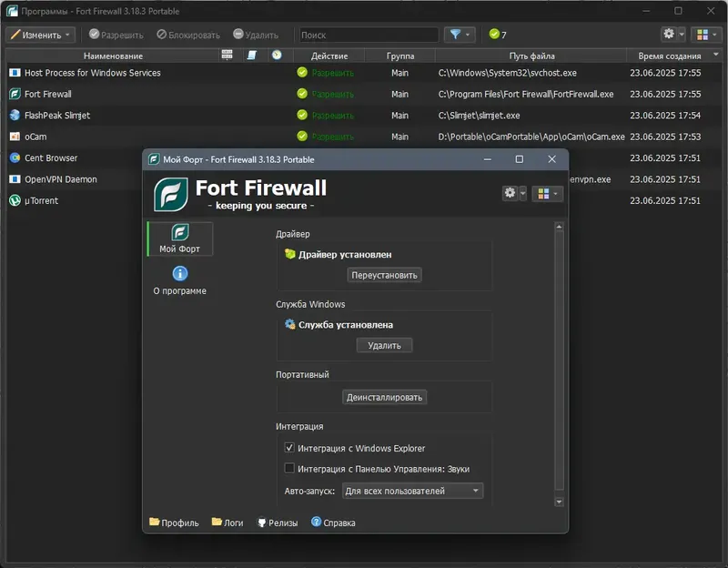Image resolution: width=728 pixels, height=568 pixels.
Task: Open colored grid menu in Мой Форт window
Action: point(548,193)
